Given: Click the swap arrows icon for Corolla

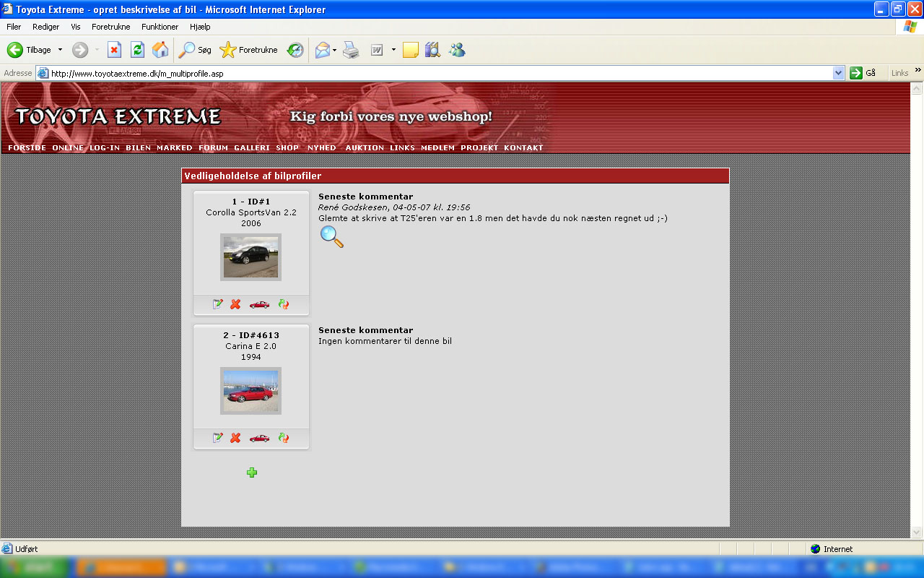Looking at the screenshot, I should point(284,304).
